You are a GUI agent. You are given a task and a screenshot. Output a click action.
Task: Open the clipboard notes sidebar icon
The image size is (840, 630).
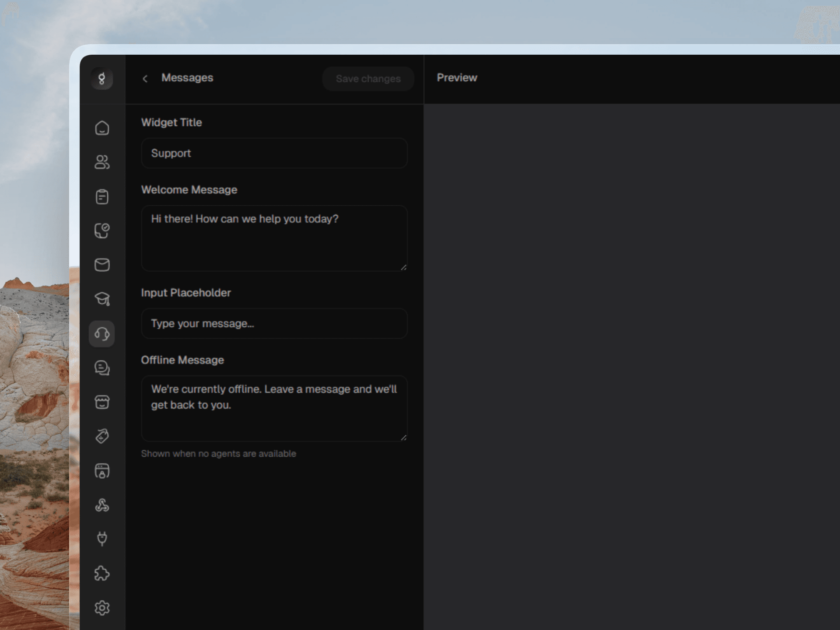point(102,196)
